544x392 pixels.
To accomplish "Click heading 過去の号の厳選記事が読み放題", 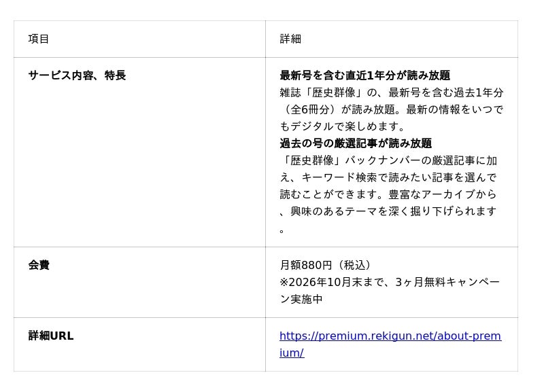I will tap(356, 143).
